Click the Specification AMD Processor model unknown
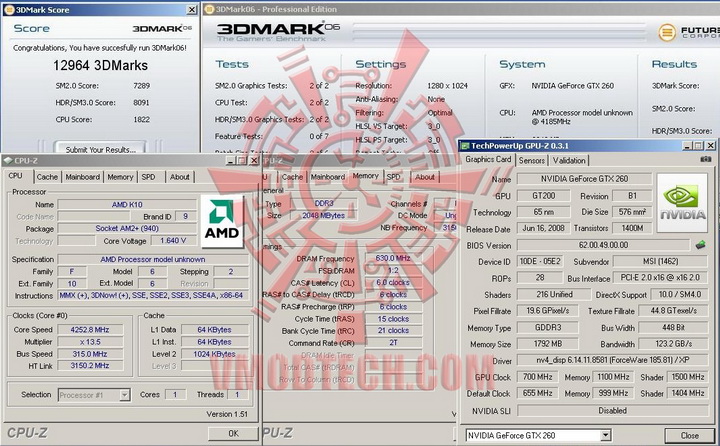The height and width of the screenshot is (446, 720). [153, 259]
